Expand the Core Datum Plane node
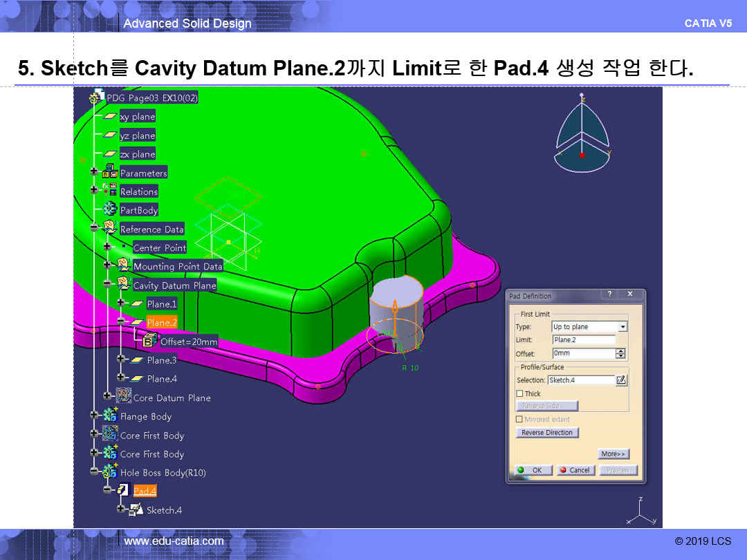Viewport: 747px width, 560px height. tap(107, 396)
